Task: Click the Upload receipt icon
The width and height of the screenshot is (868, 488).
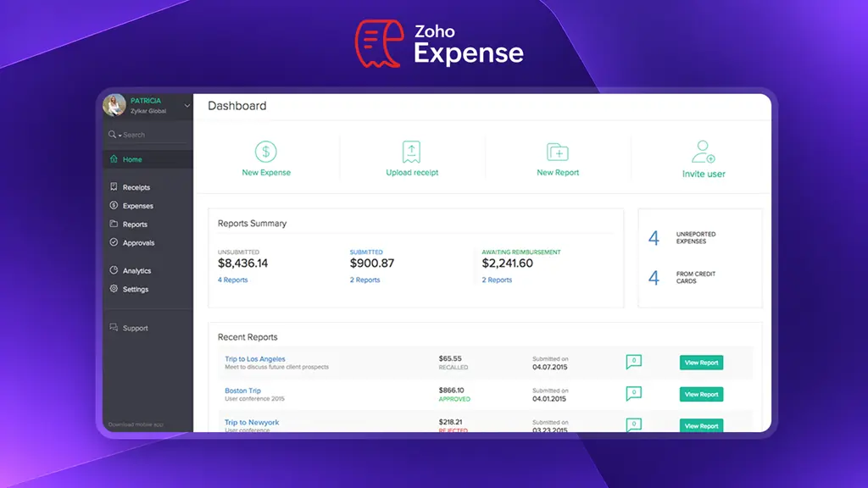Action: [x=411, y=152]
